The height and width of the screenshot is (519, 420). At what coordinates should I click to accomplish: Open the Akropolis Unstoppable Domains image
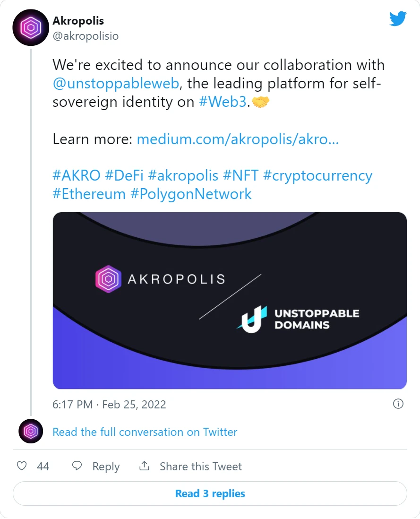click(x=230, y=301)
